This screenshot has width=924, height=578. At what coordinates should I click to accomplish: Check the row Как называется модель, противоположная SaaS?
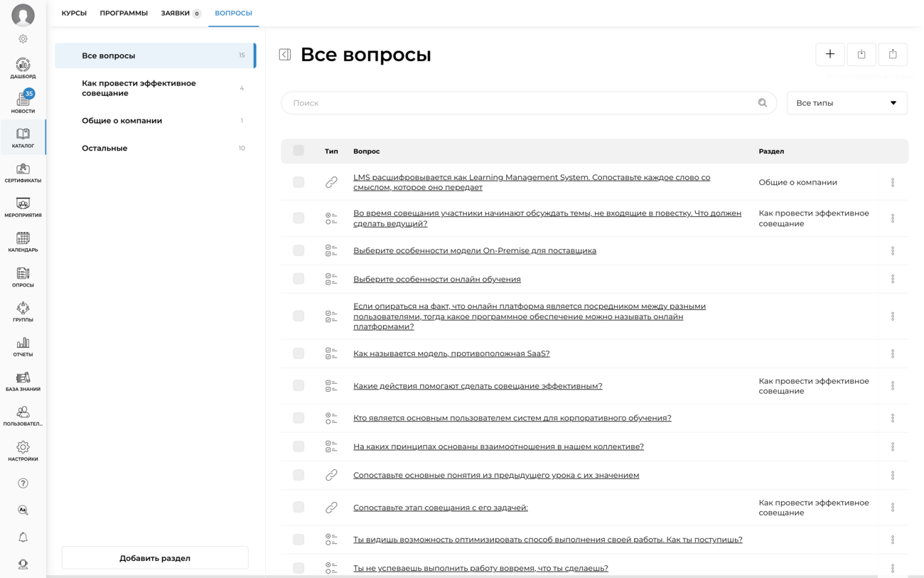tap(299, 353)
